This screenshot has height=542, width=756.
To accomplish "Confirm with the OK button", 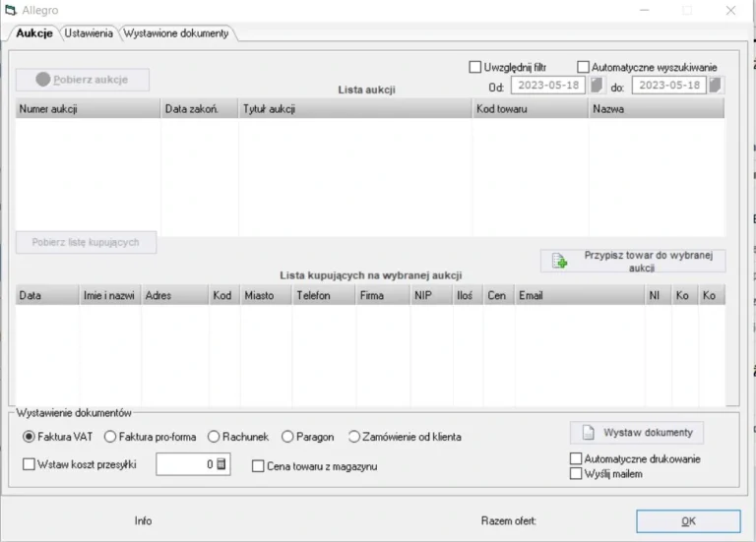I will coord(688,521).
